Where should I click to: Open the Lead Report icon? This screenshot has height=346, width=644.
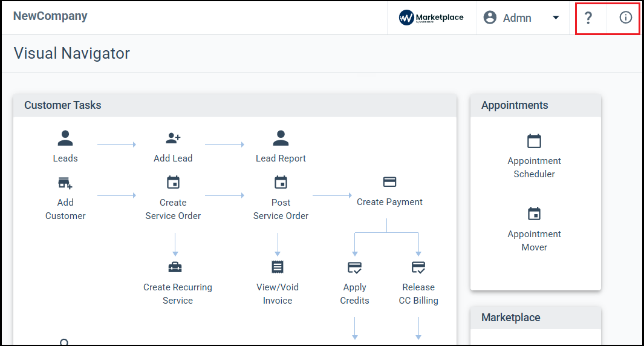tap(281, 139)
